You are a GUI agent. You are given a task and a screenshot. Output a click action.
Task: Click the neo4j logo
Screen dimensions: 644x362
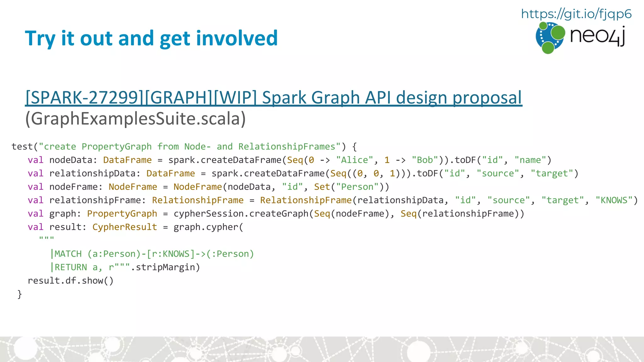click(580, 38)
